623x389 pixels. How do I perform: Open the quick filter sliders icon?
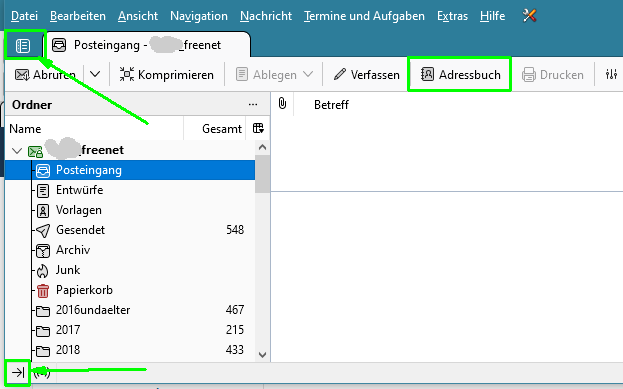pos(611,74)
